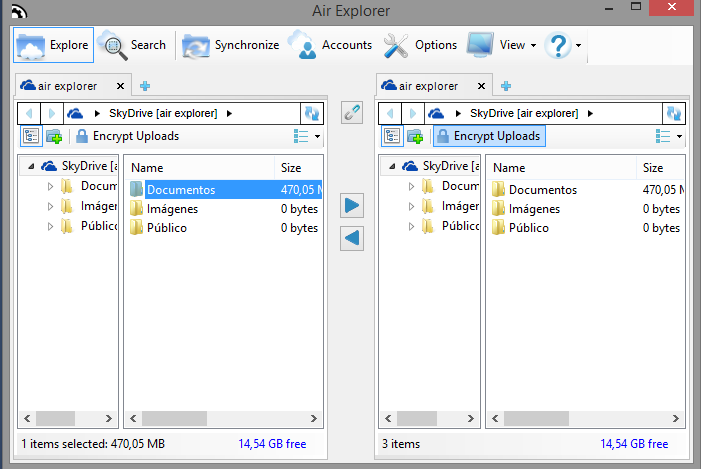Click left tree scrollbar right arrow
Viewport: 701px width, 469px height.
pos(109,418)
